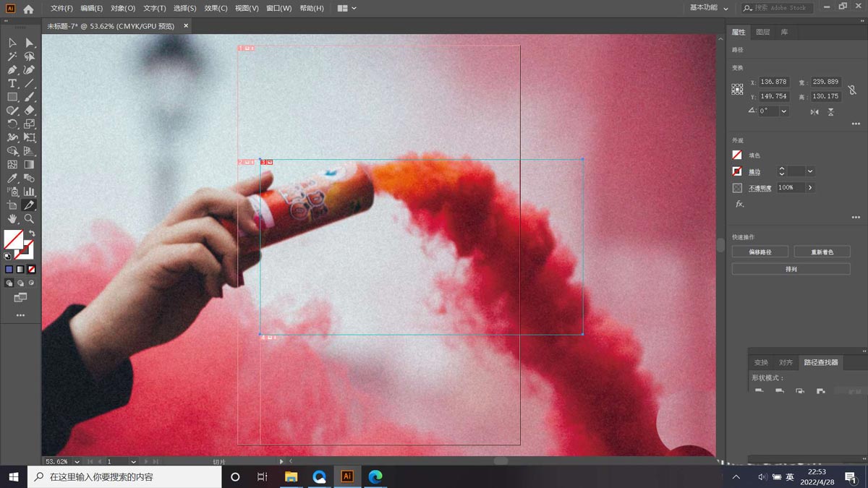Select the Column Graph tool
This screenshot has height=488, width=868.
[x=29, y=192]
